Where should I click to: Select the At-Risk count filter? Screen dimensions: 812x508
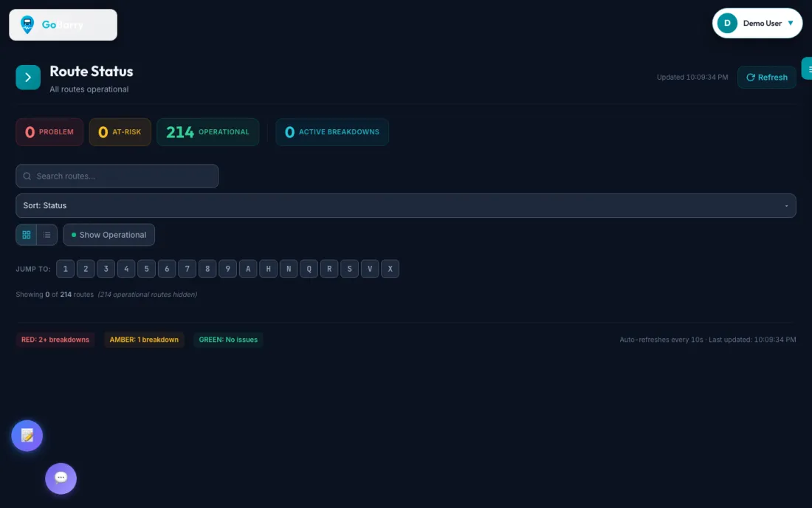pyautogui.click(x=120, y=132)
